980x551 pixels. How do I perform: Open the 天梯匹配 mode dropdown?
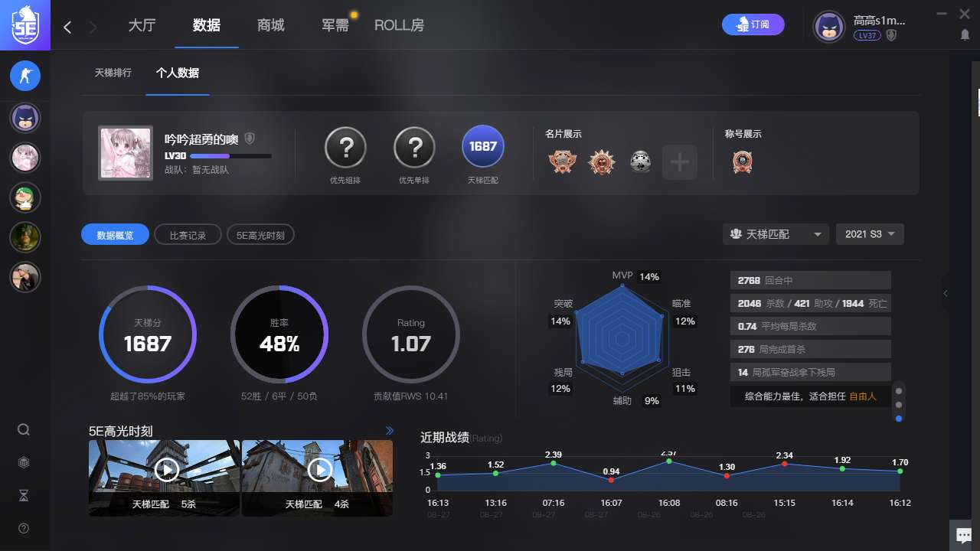(x=776, y=234)
